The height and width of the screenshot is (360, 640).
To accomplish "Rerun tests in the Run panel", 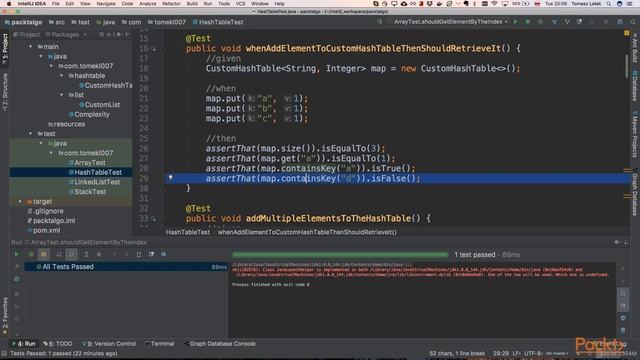I will [x=16, y=254].
